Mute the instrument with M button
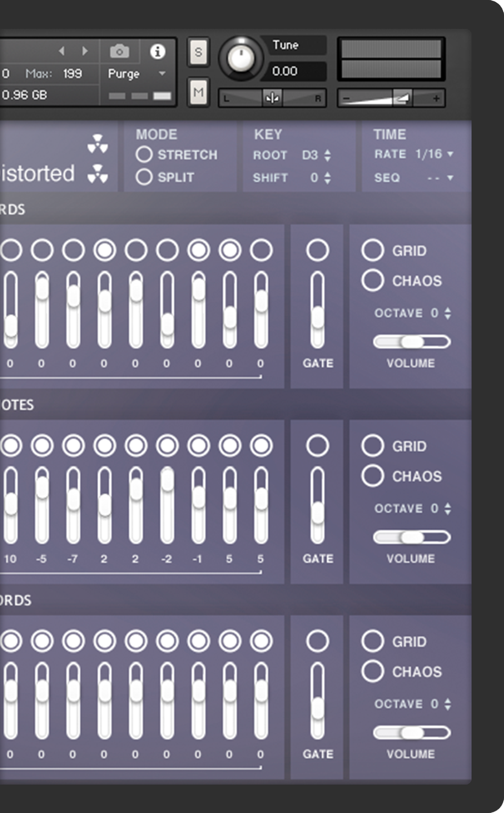This screenshot has height=813, width=504. point(198,92)
